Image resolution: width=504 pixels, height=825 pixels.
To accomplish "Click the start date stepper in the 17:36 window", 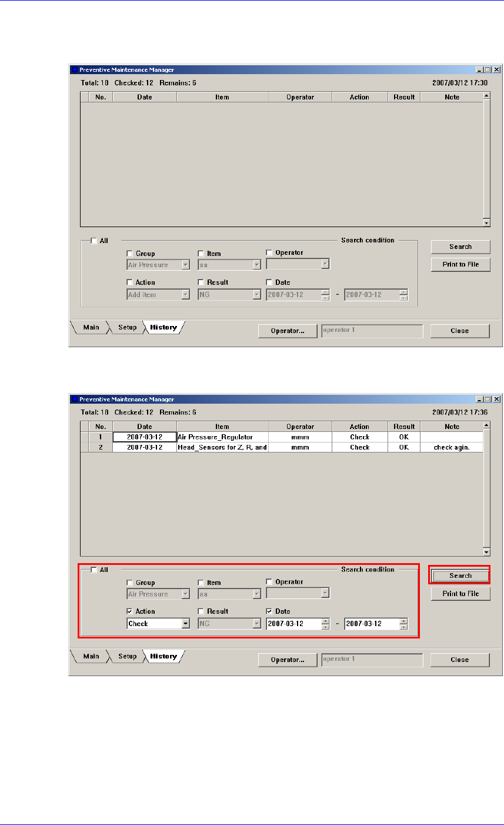I will tap(325, 623).
